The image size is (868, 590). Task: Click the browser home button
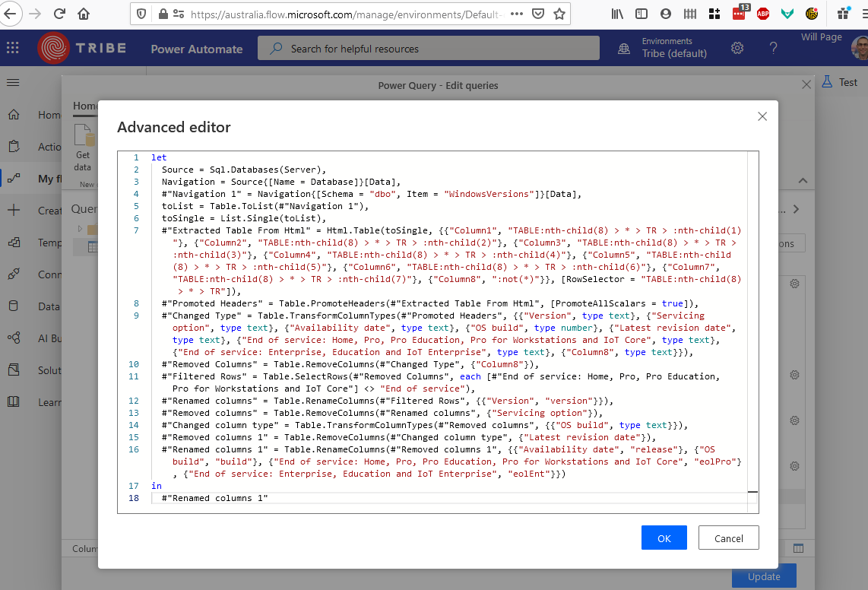84,14
